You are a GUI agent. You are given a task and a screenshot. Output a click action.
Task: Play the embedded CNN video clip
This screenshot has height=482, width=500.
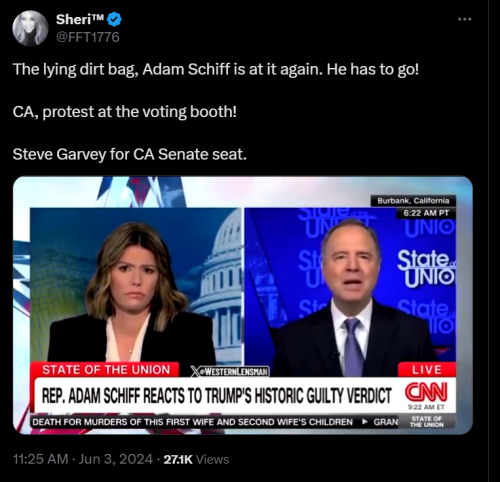[243, 305]
